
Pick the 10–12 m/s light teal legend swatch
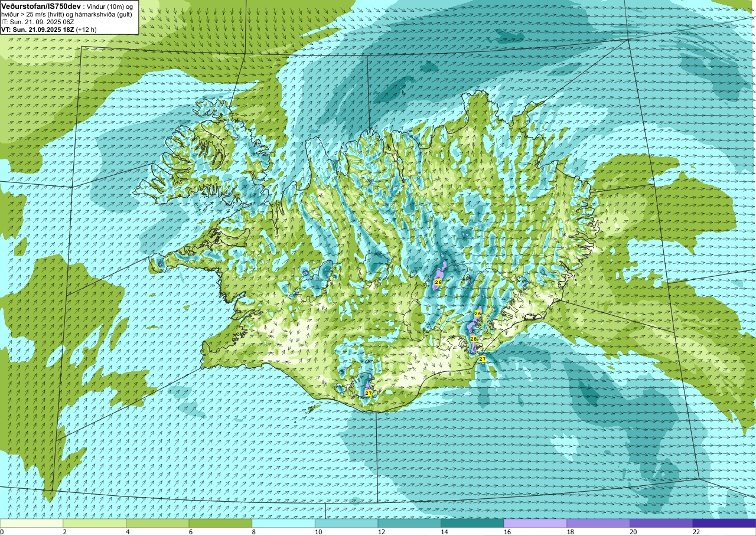[346, 523]
